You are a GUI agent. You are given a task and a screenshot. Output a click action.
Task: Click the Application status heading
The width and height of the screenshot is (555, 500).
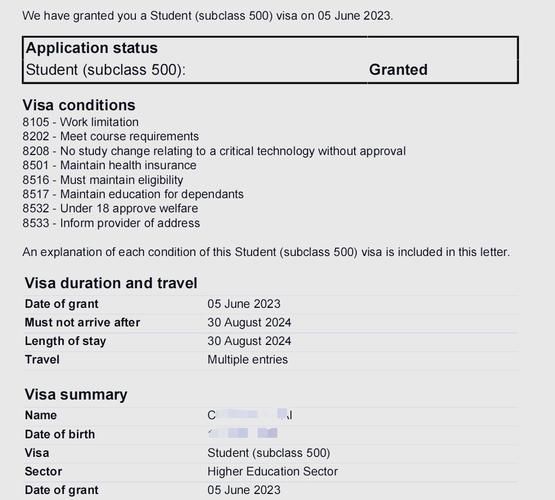click(92, 48)
